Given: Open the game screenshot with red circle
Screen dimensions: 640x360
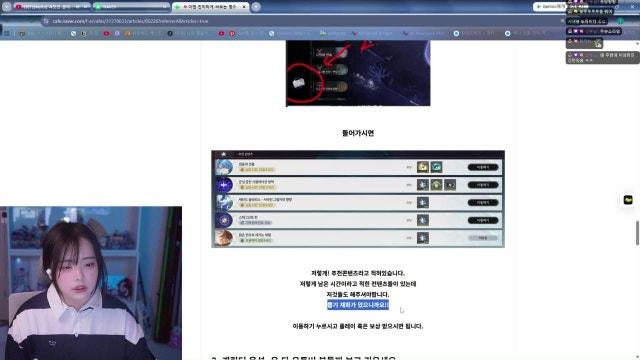Looking at the screenshot, I should [358, 73].
